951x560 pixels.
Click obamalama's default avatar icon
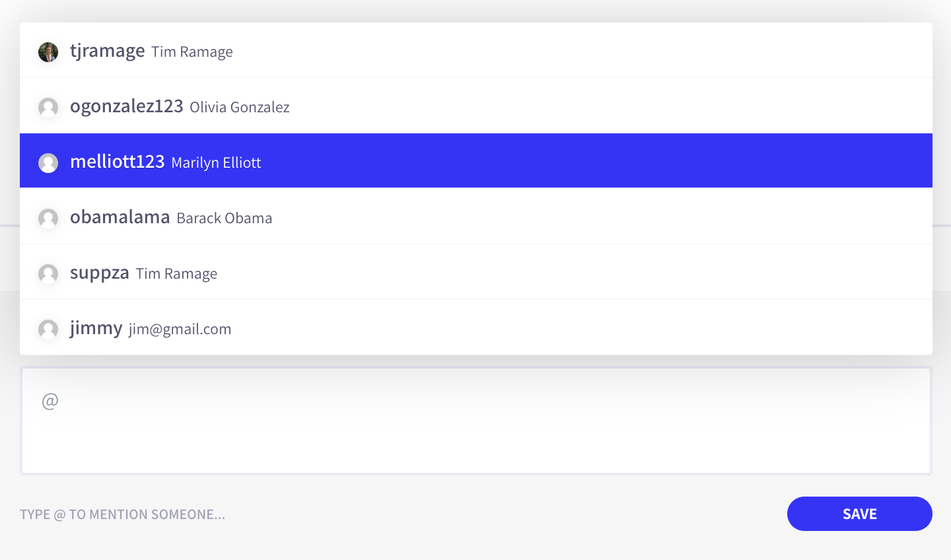[x=48, y=219]
